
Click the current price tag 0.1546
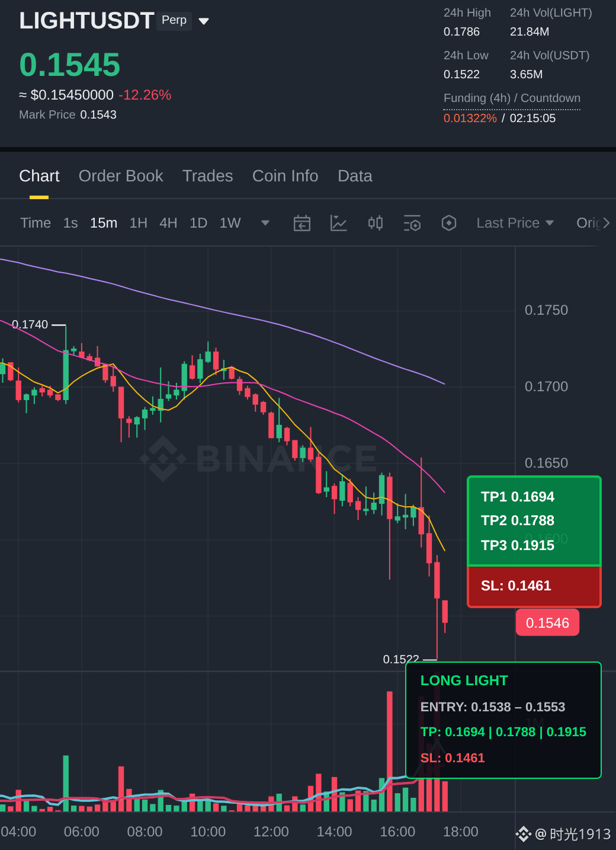coord(547,623)
